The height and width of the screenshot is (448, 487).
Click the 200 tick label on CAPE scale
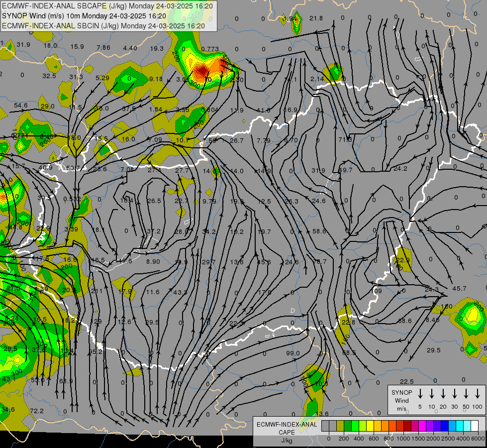pos(344,439)
